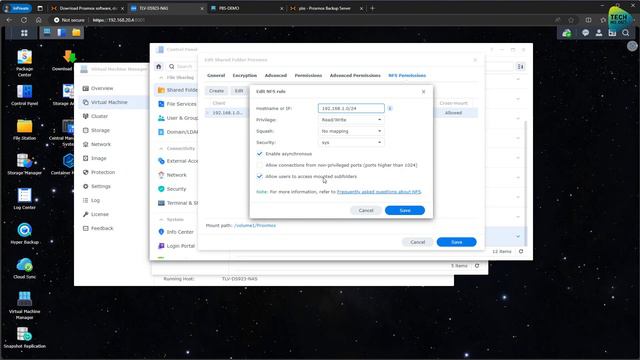Open DSM user options person icon
The height and width of the screenshot is (360, 640).
[599, 33]
